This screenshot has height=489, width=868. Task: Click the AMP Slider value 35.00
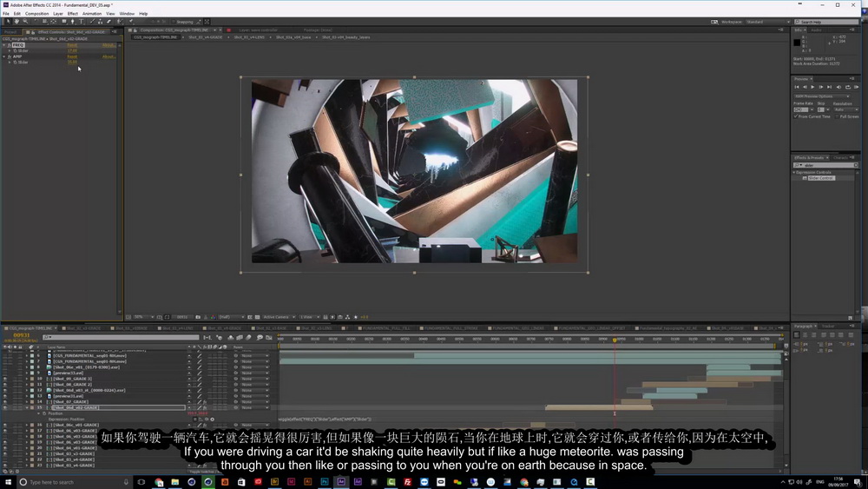pyautogui.click(x=73, y=62)
